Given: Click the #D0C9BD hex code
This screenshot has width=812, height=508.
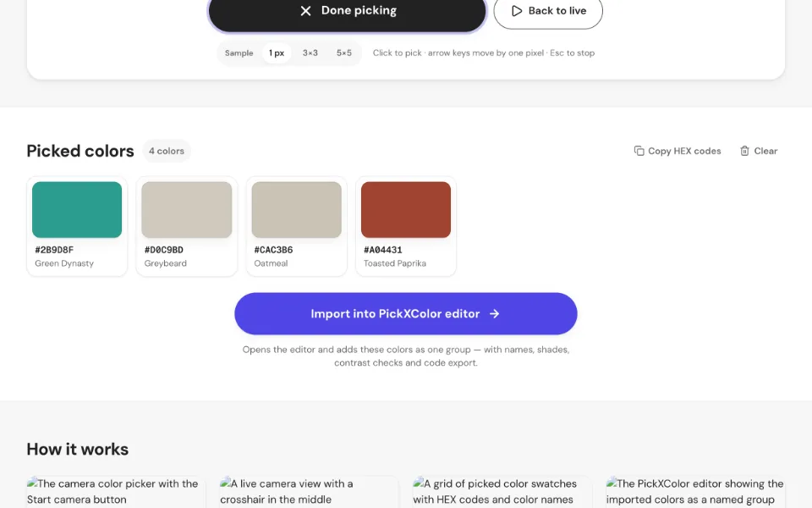Looking at the screenshot, I should 163,250.
